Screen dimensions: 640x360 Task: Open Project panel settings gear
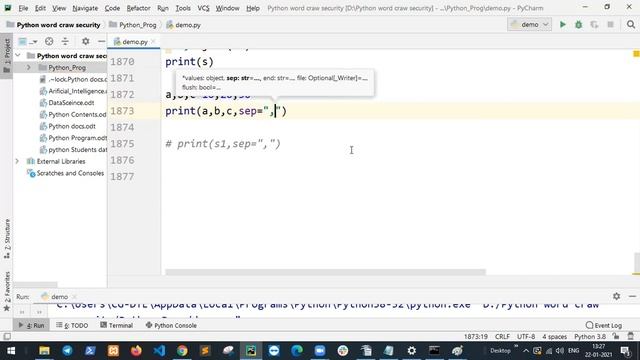(85, 41)
